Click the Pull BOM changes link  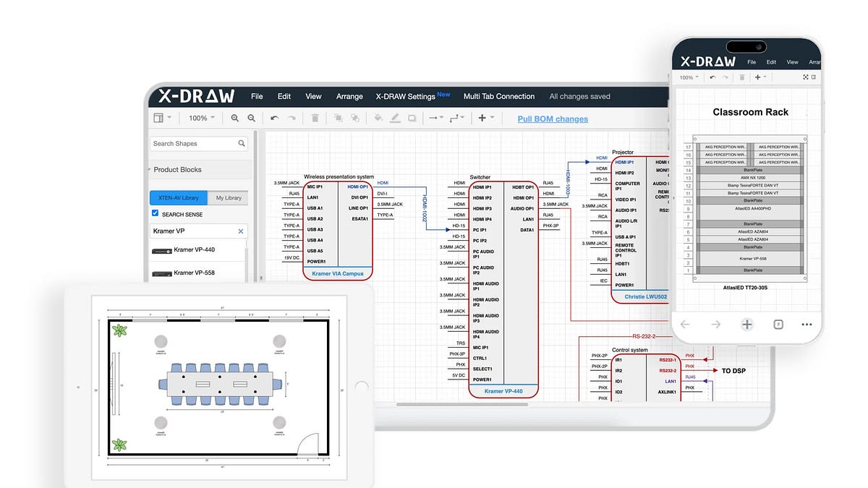553,119
